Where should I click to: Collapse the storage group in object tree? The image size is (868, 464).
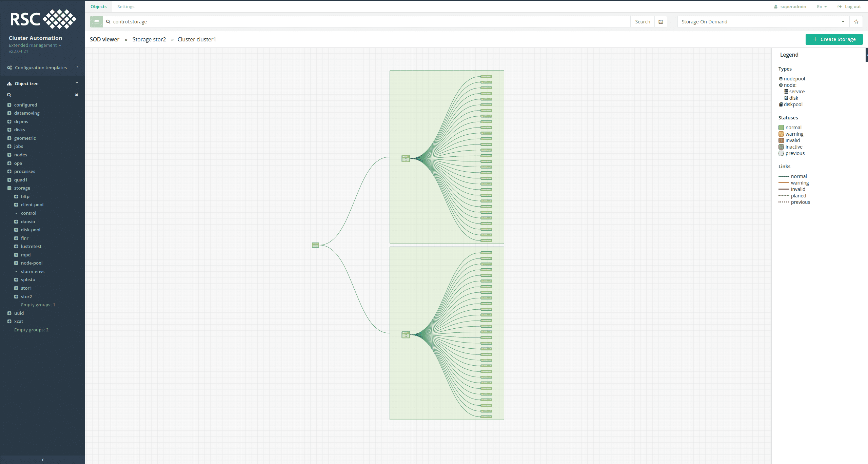pyautogui.click(x=9, y=188)
